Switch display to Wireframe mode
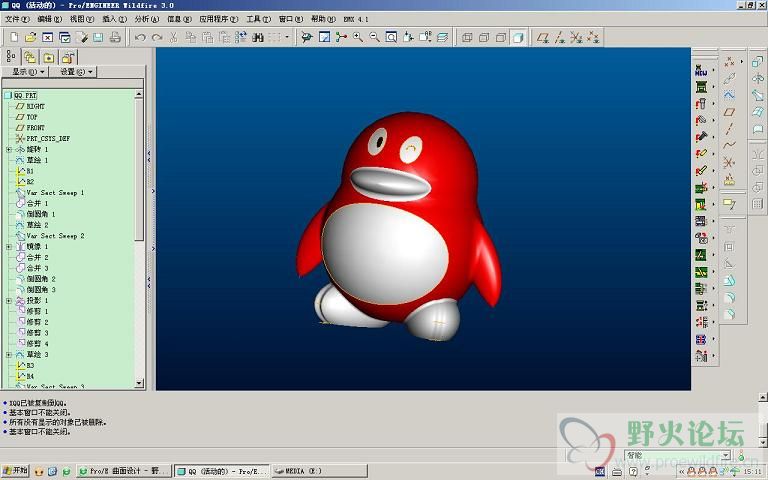768x480 pixels. [467, 37]
